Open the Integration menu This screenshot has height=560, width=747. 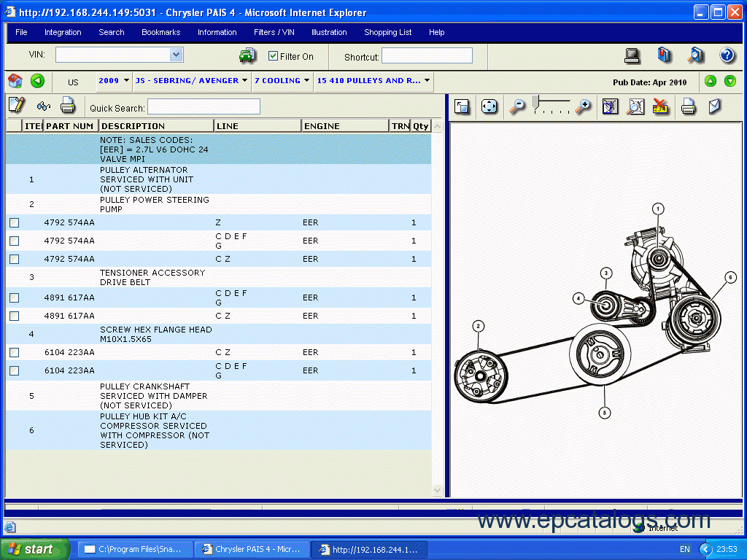[63, 32]
